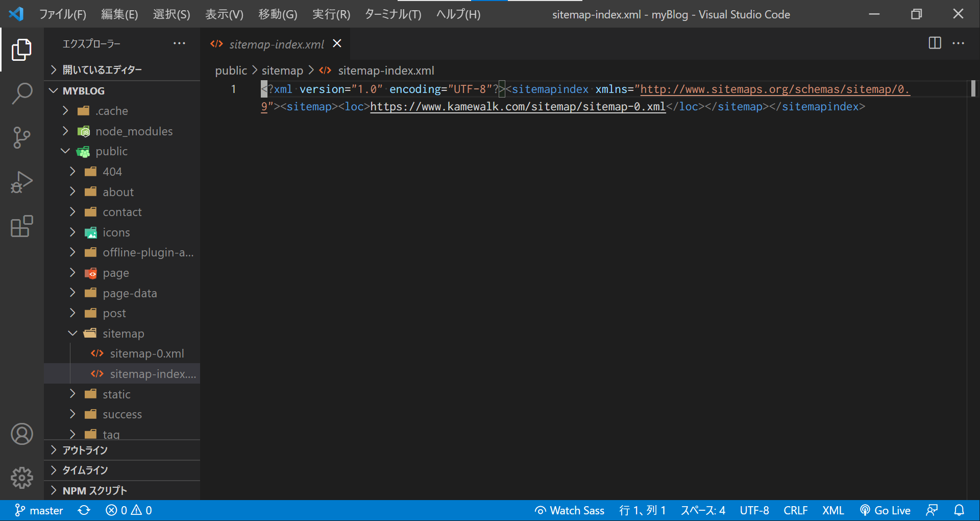Image resolution: width=980 pixels, height=521 pixels.
Task: Expand the NPM スクリプト section
Action: click(x=122, y=491)
